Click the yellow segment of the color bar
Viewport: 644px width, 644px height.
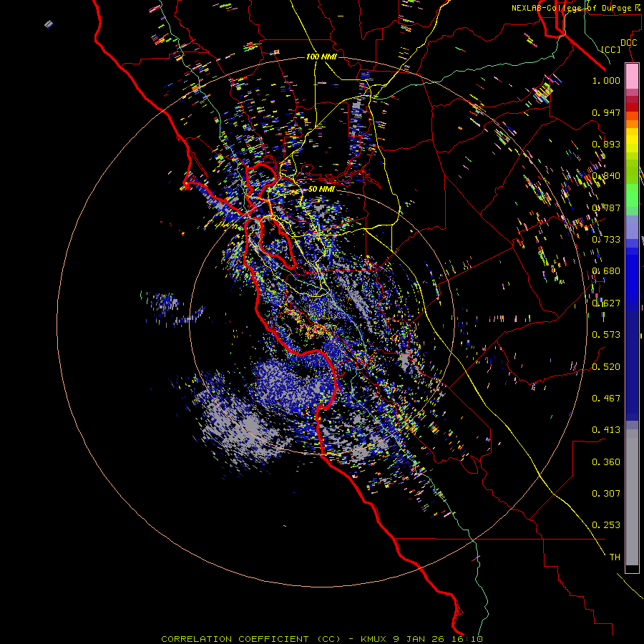[632, 141]
